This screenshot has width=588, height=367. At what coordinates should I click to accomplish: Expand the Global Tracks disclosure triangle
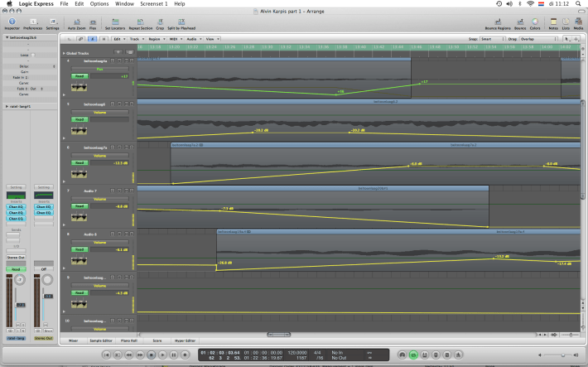[x=65, y=51]
